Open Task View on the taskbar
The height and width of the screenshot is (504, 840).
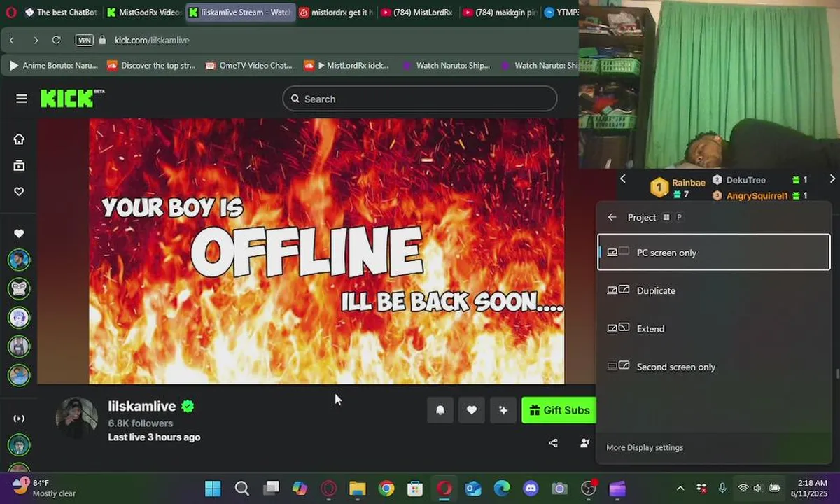click(x=271, y=488)
